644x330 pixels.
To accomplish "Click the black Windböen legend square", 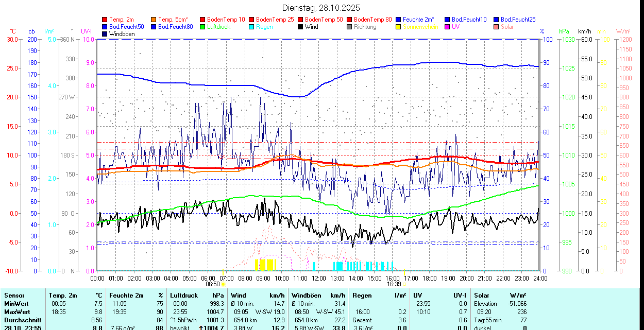I will 105,34.
